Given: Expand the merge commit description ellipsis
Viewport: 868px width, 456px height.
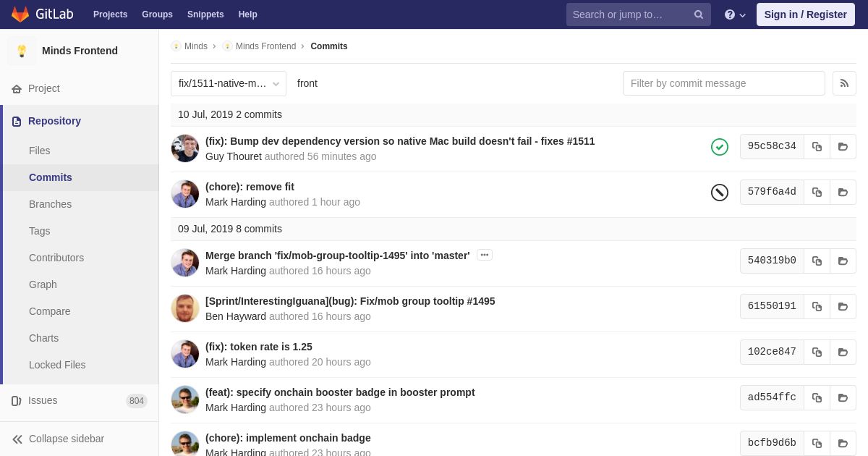Looking at the screenshot, I should pos(485,255).
